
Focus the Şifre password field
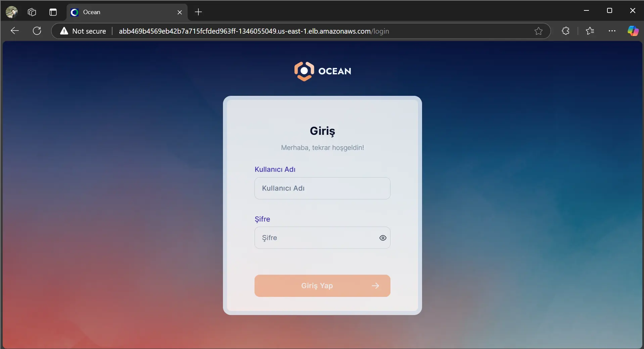(x=316, y=238)
